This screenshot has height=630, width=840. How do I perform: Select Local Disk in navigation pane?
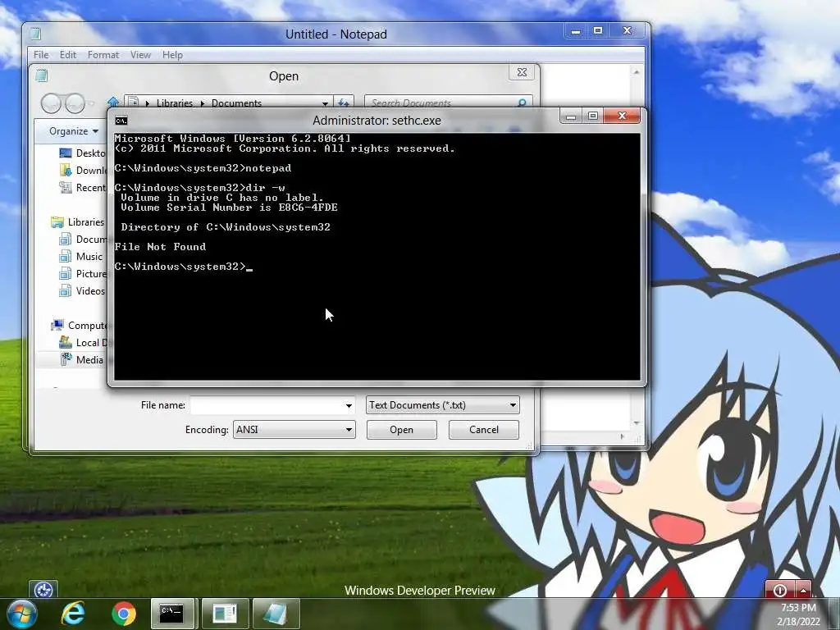tap(83, 342)
